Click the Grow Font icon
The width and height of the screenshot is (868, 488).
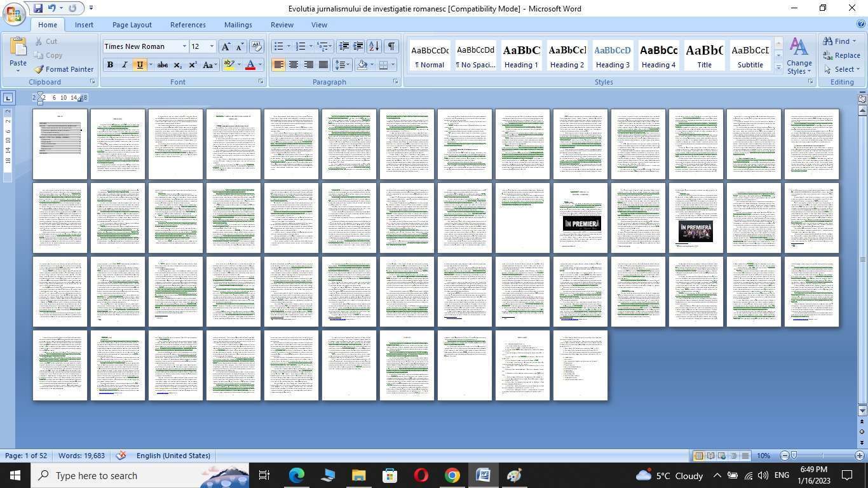226,46
